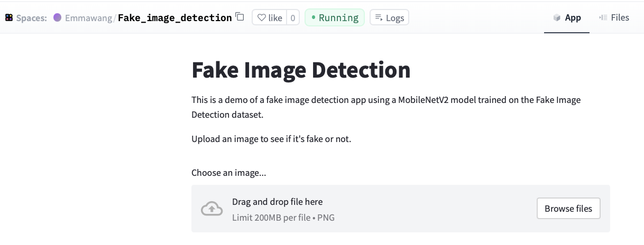Switch to the Files tab

pos(614,17)
